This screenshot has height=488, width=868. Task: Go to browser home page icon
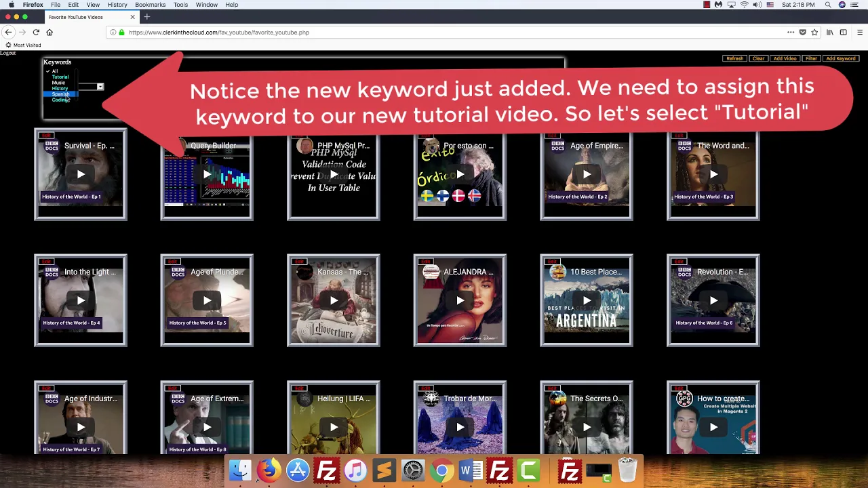pyautogui.click(x=50, y=32)
